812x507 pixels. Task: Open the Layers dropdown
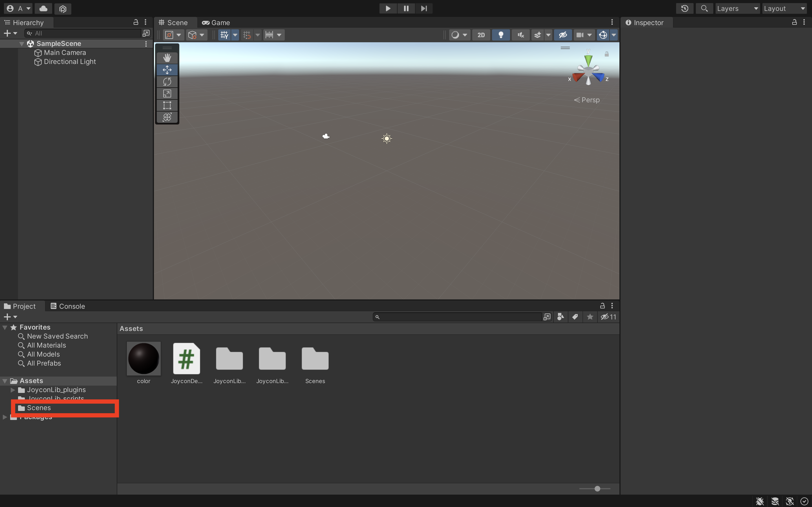[x=738, y=8]
